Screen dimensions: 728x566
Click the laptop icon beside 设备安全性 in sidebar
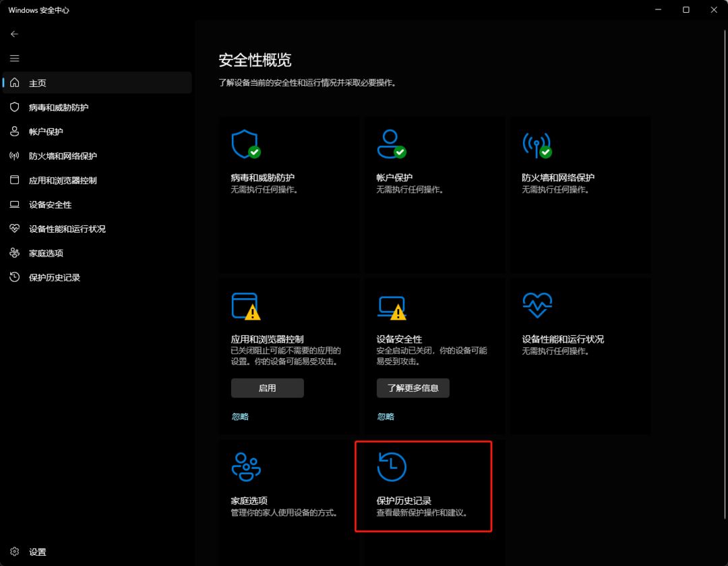(x=14, y=204)
